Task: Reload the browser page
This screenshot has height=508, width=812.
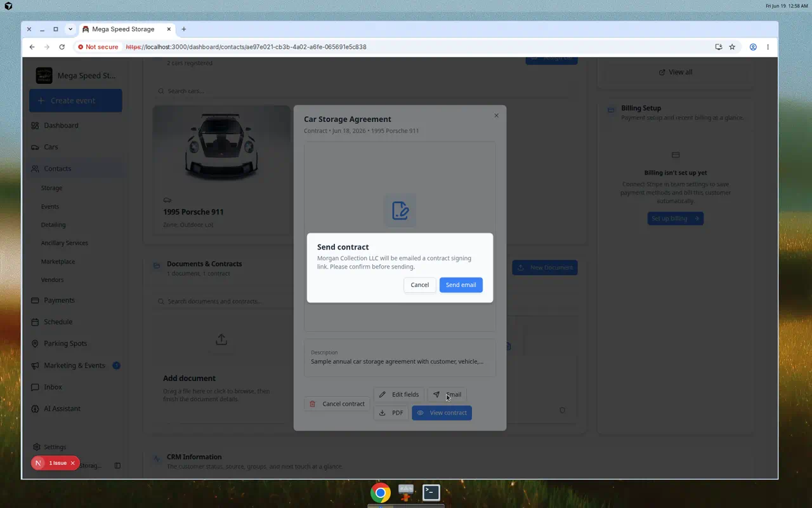Action: point(62,47)
